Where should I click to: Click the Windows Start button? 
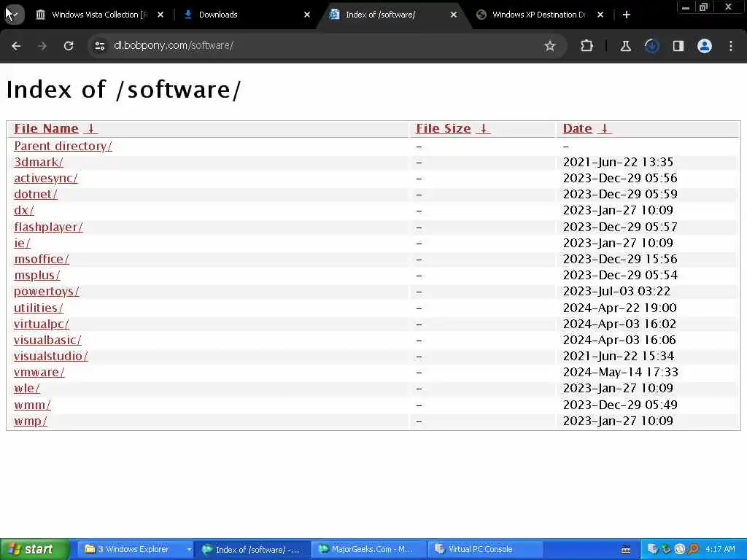(35, 550)
